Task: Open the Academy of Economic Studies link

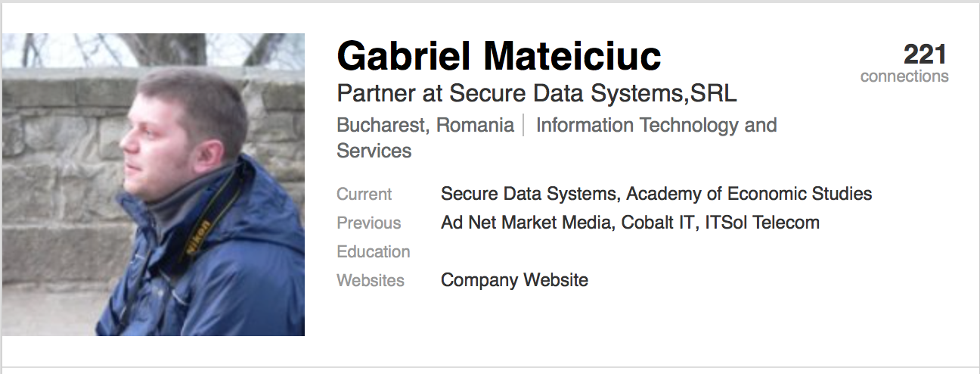Action: pos(749,194)
